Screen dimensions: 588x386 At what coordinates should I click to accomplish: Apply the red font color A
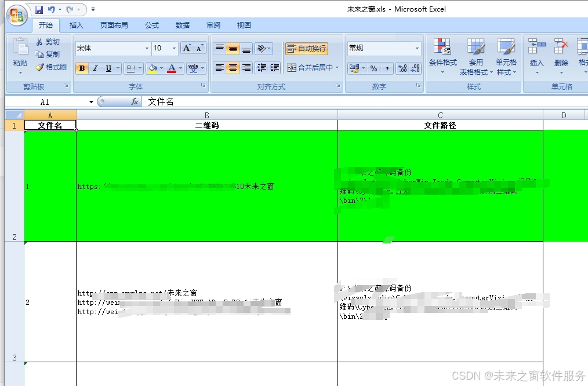(x=172, y=68)
